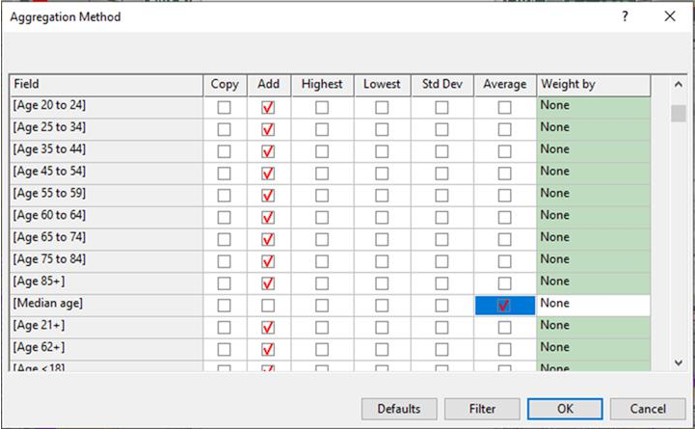Viewport: 695px width, 432px height.
Task: Confirm with the OK button
Action: coord(565,409)
